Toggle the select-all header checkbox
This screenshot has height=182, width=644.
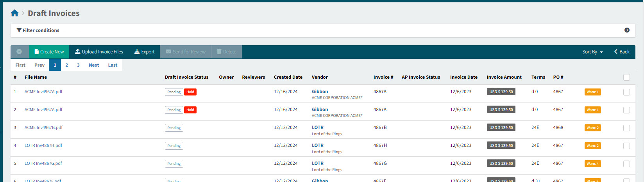[626, 77]
